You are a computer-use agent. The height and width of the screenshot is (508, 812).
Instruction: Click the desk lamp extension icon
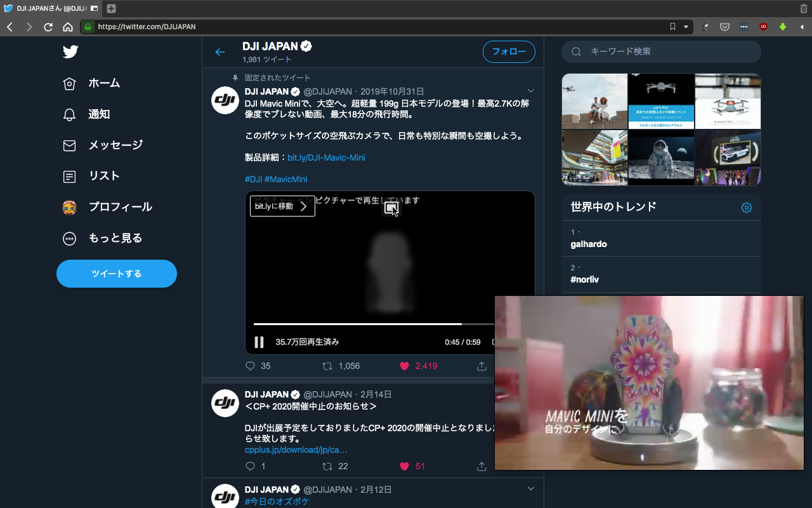click(705, 27)
